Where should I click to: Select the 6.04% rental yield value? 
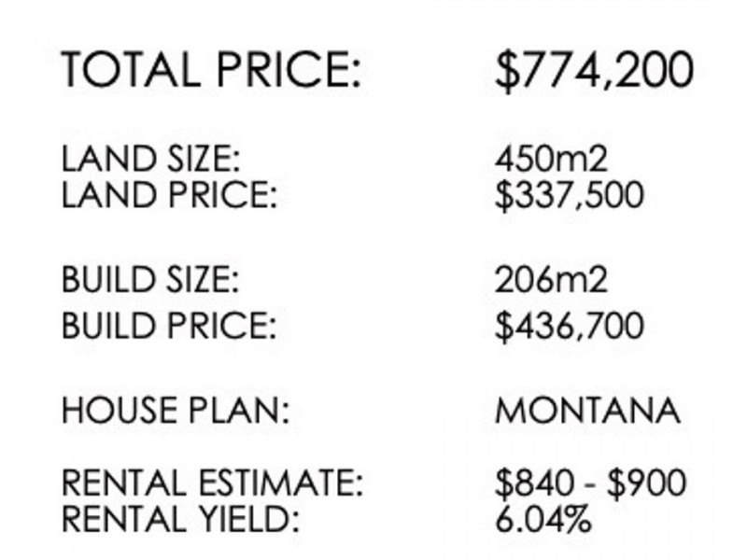[543, 519]
